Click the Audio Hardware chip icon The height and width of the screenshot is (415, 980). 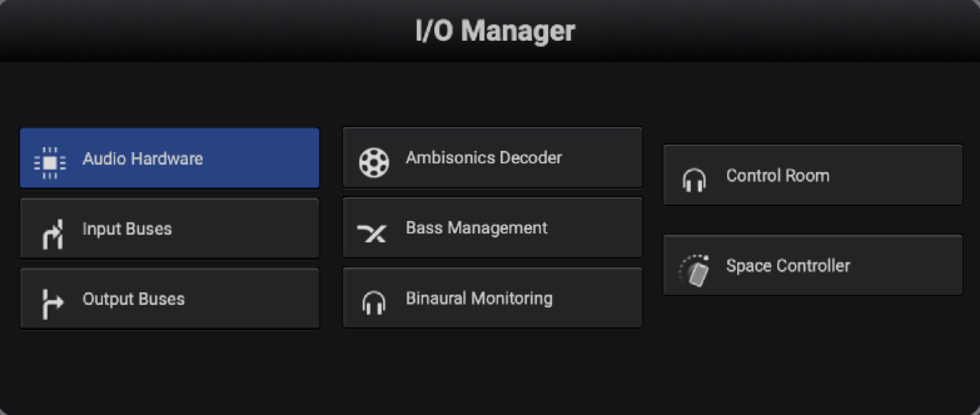(50, 162)
